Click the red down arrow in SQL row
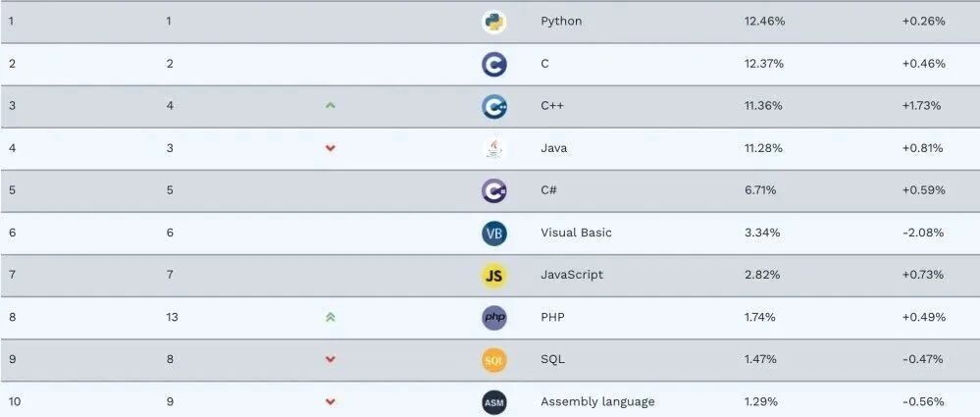980x417 pixels. pyautogui.click(x=331, y=359)
